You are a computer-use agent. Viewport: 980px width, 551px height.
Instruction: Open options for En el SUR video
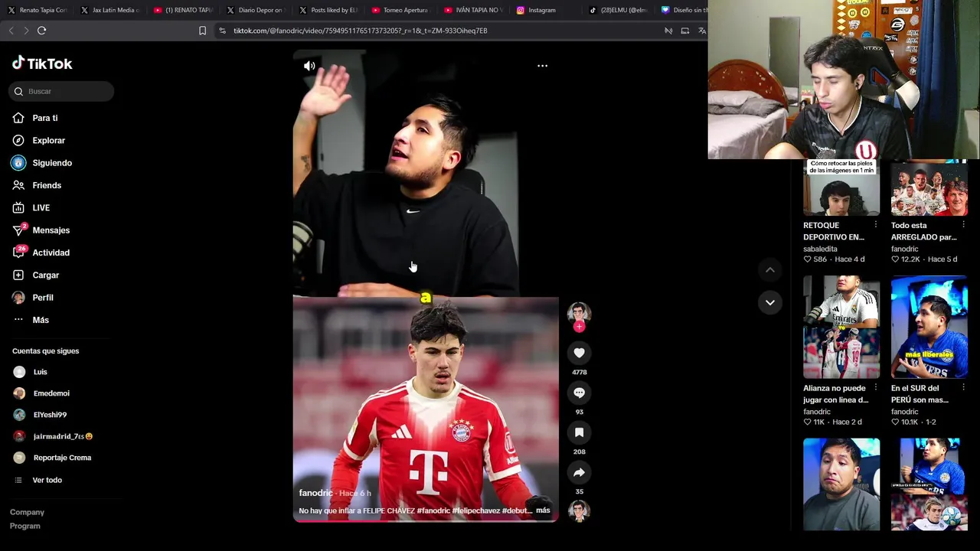point(963,388)
